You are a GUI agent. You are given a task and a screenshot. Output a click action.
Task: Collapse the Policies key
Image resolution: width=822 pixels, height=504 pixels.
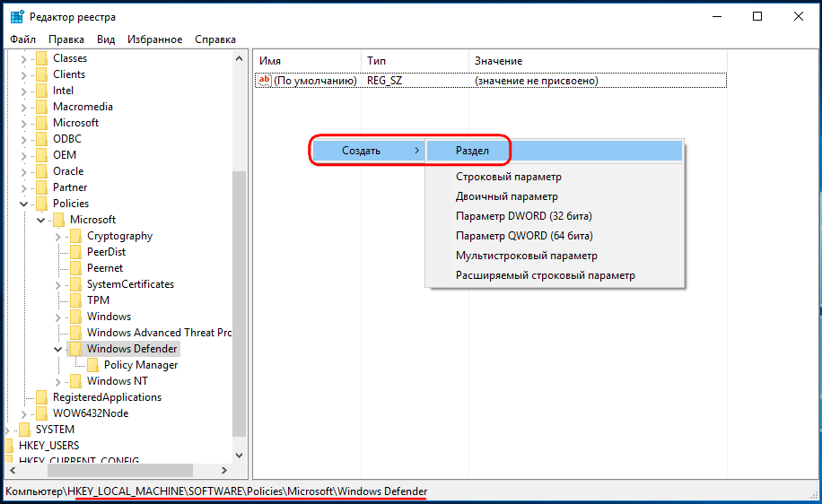coord(23,204)
